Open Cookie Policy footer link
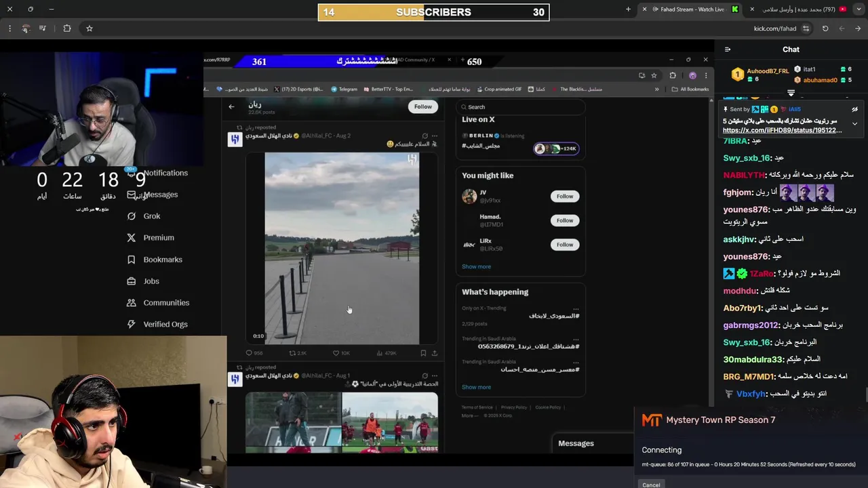Screen dimensions: 868x488 click(x=548, y=407)
